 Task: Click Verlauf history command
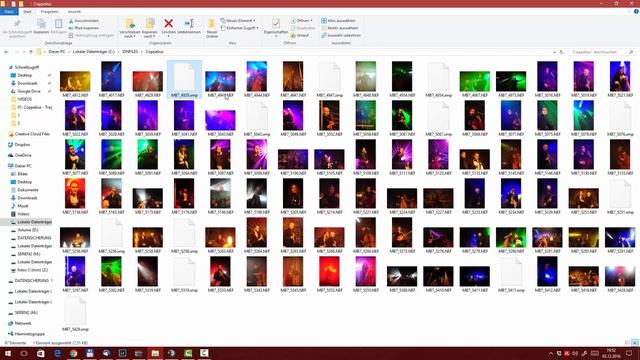[x=300, y=36]
